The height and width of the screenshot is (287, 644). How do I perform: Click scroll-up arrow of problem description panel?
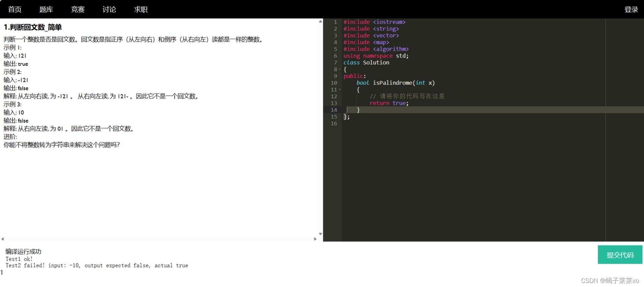pyautogui.click(x=320, y=21)
